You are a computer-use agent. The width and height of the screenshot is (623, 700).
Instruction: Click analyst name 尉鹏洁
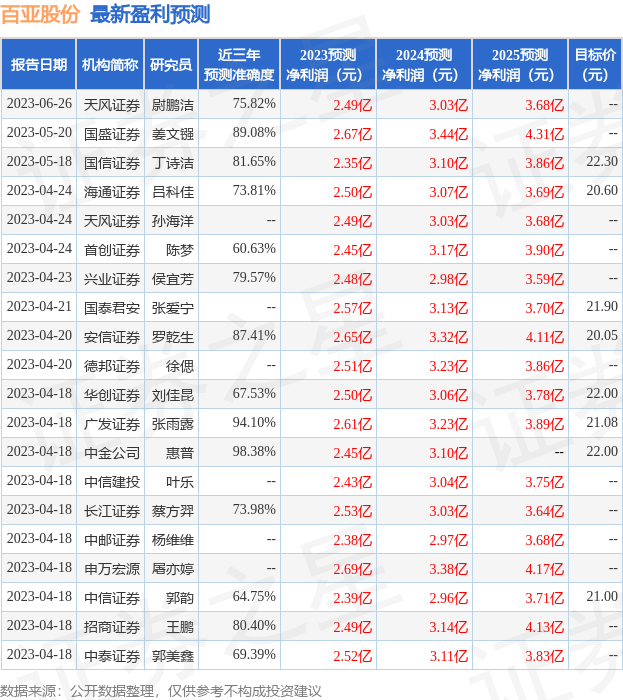173,105
